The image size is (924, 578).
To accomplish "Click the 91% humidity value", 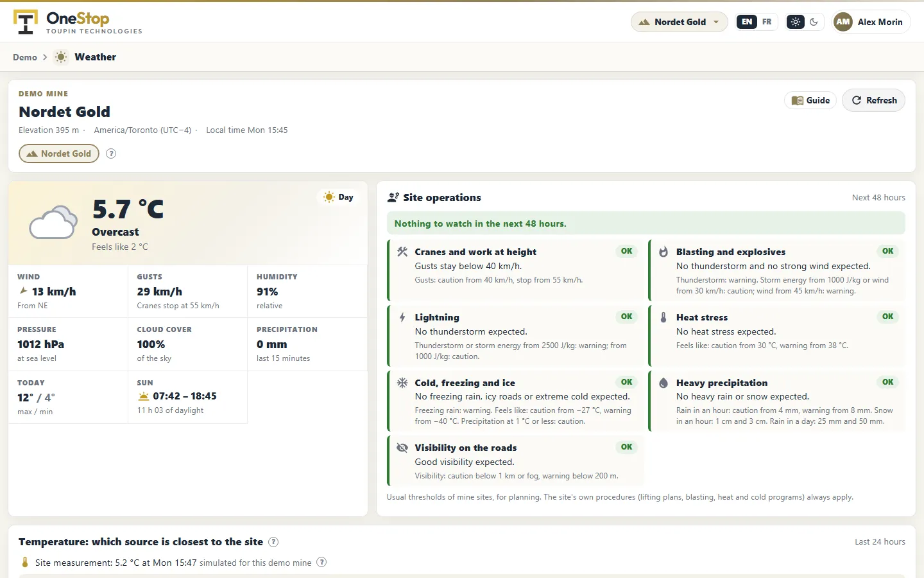I will point(267,292).
